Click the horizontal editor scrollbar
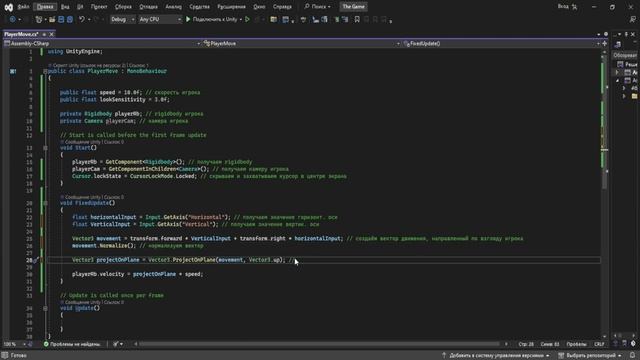Image resolution: width=640 pixels, height=360 pixels. coord(320,344)
